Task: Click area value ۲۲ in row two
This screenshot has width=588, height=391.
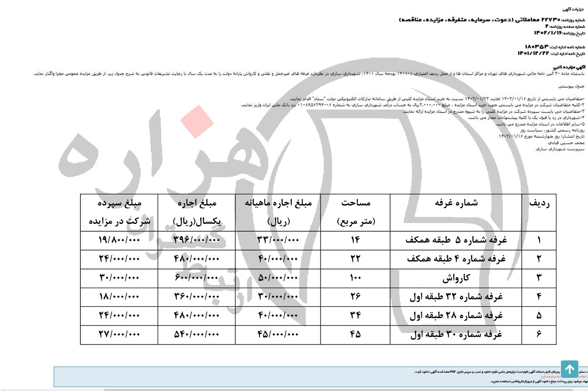Action: (x=356, y=259)
